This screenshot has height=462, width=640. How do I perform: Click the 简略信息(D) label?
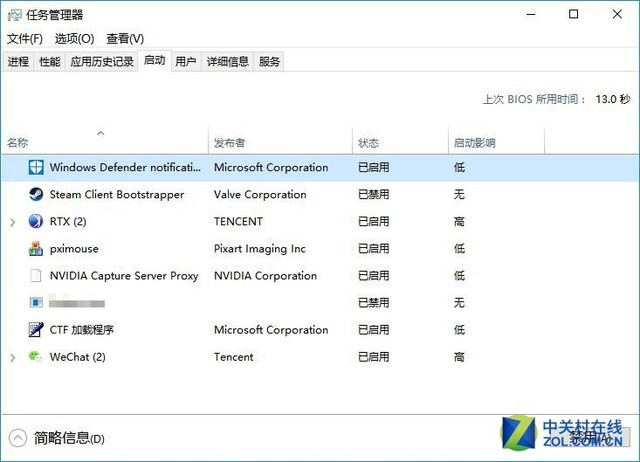click(69, 438)
